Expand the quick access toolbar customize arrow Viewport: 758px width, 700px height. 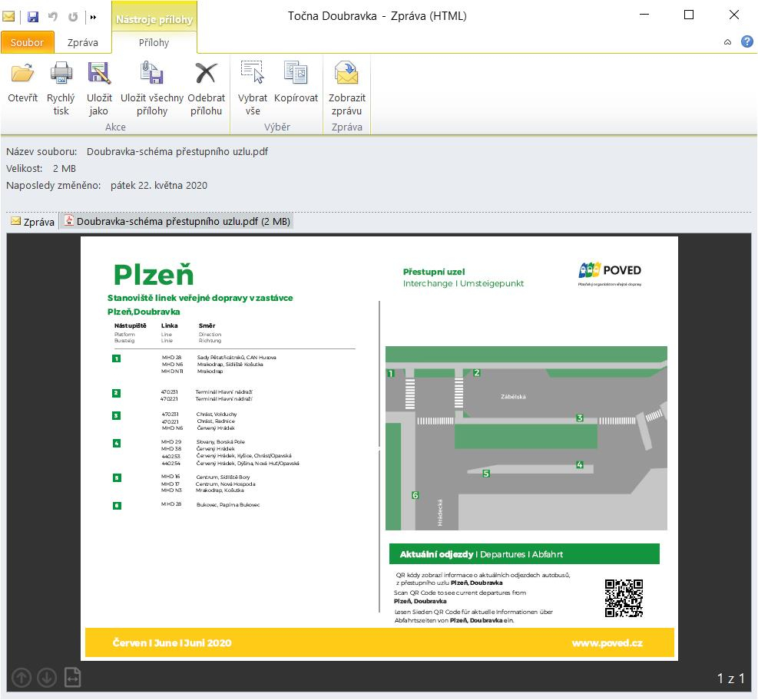(93, 18)
